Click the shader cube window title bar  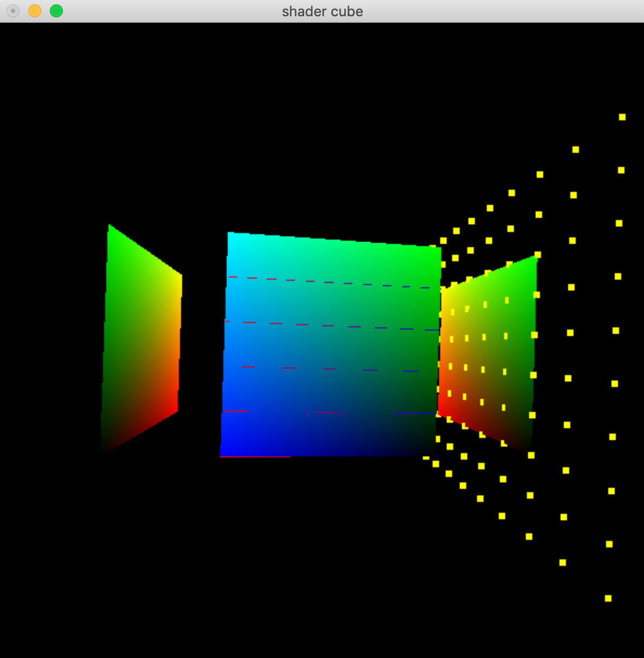coord(322,11)
